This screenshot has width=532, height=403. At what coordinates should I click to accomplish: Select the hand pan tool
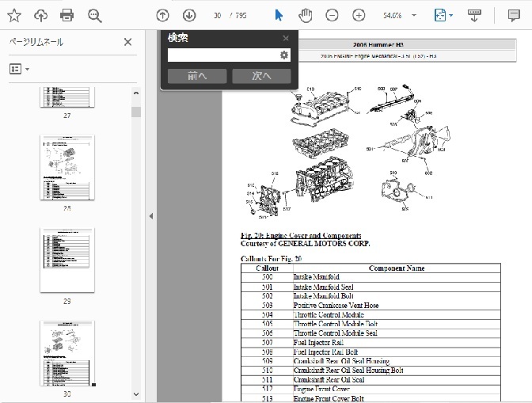click(305, 16)
